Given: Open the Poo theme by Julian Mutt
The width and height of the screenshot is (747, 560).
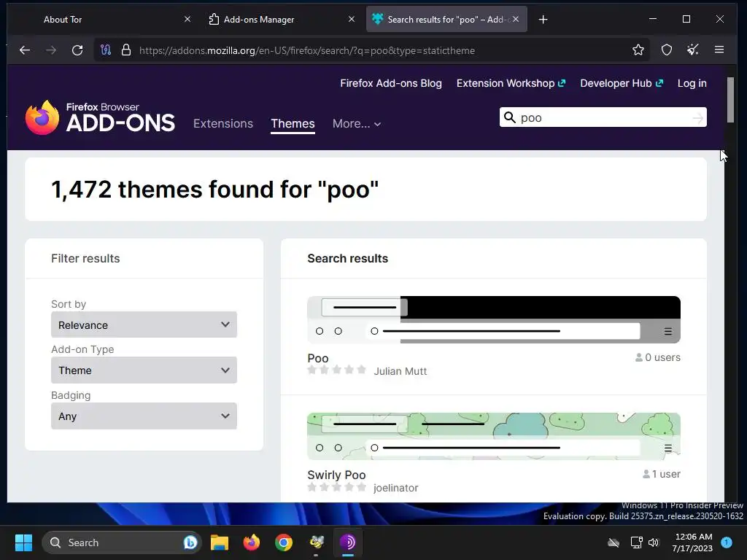Looking at the screenshot, I should (318, 358).
